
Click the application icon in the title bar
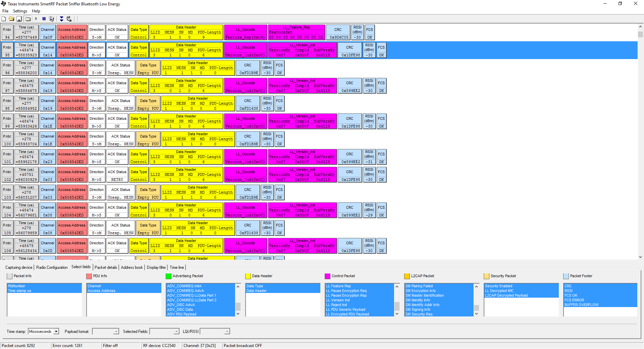pyautogui.click(x=3, y=4)
